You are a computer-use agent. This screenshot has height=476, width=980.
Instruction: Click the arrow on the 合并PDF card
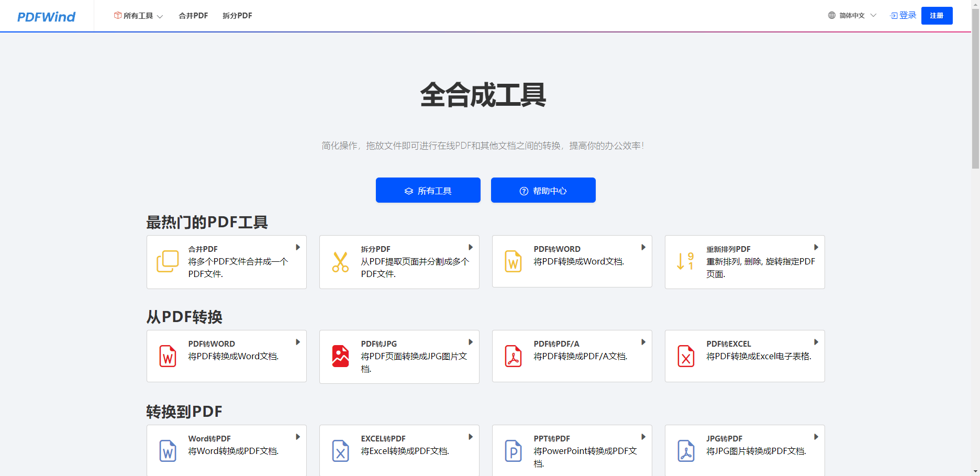298,247
